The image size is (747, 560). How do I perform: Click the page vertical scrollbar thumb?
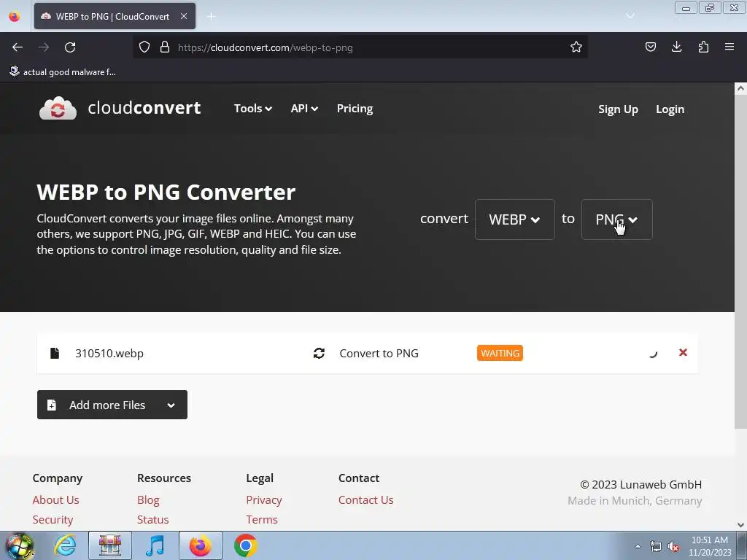(740, 260)
